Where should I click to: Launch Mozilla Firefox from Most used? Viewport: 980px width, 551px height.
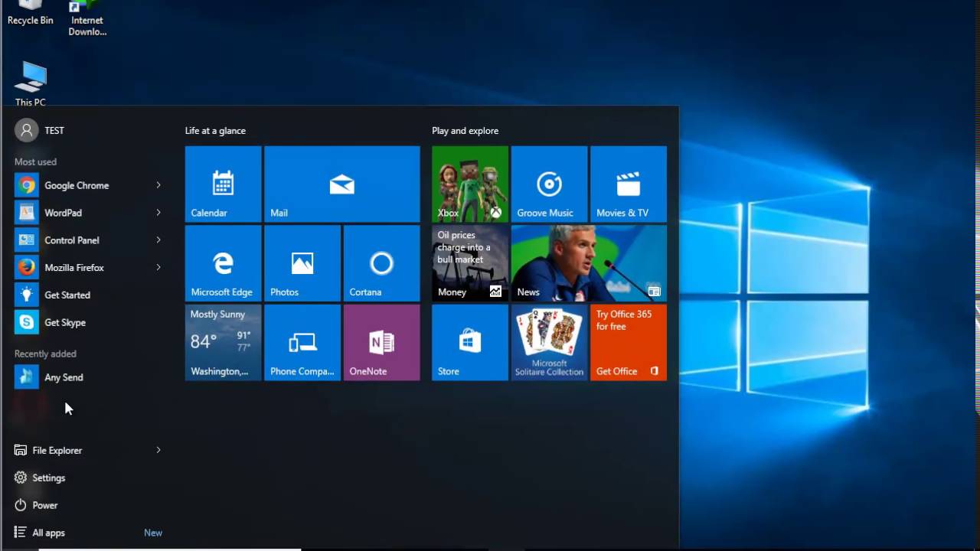pyautogui.click(x=88, y=268)
